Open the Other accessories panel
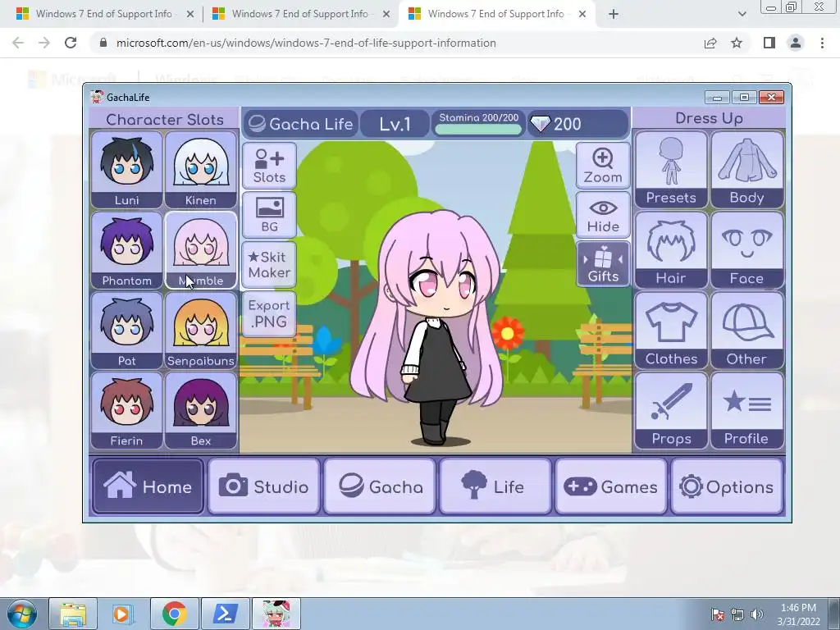The width and height of the screenshot is (840, 630). tap(746, 330)
